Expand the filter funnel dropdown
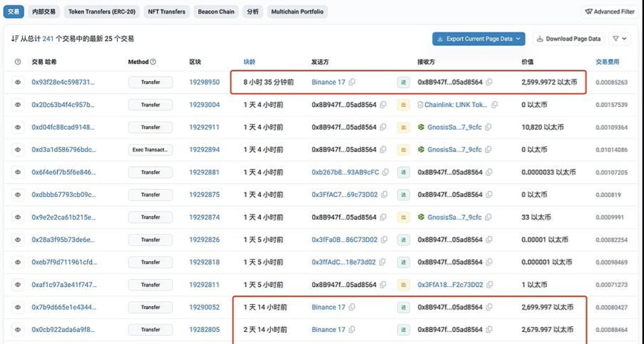This screenshot has width=644, height=344. click(619, 39)
